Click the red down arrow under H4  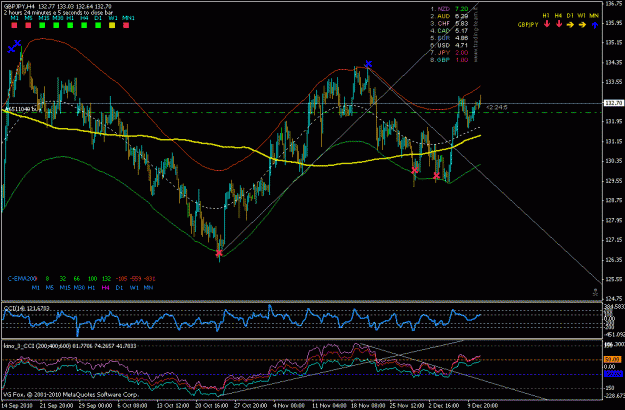coord(558,24)
